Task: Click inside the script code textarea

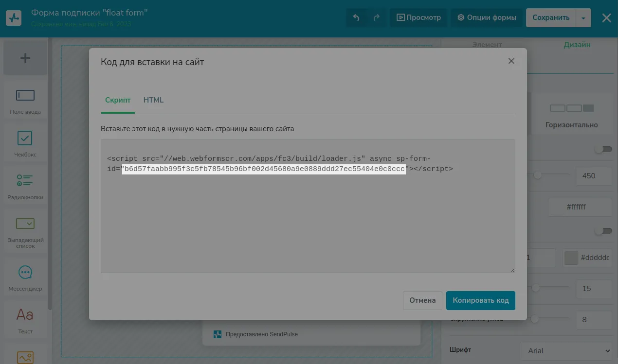Action: pyautogui.click(x=308, y=206)
